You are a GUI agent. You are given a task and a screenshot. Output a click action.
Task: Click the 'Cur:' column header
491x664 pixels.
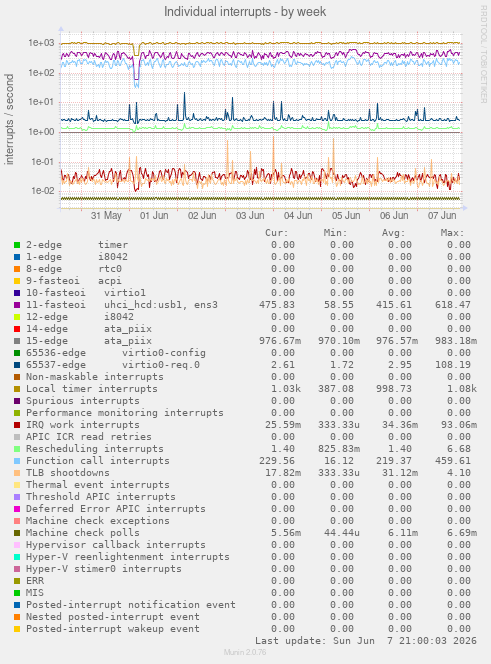click(x=277, y=233)
